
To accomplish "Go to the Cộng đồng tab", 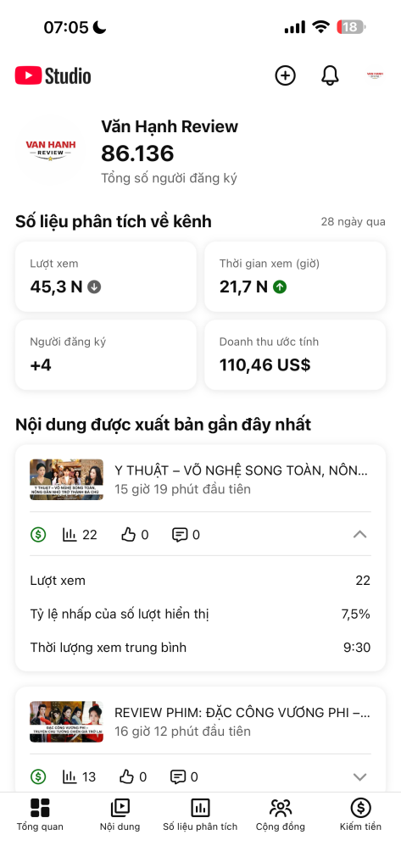I will point(281,815).
